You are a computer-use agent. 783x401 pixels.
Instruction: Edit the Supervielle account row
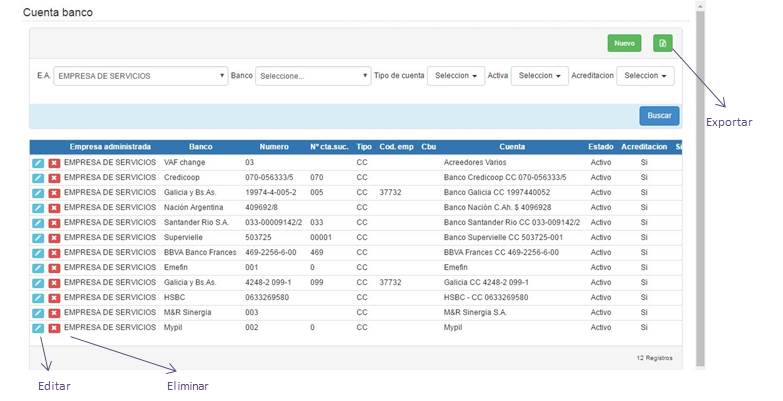pos(37,237)
